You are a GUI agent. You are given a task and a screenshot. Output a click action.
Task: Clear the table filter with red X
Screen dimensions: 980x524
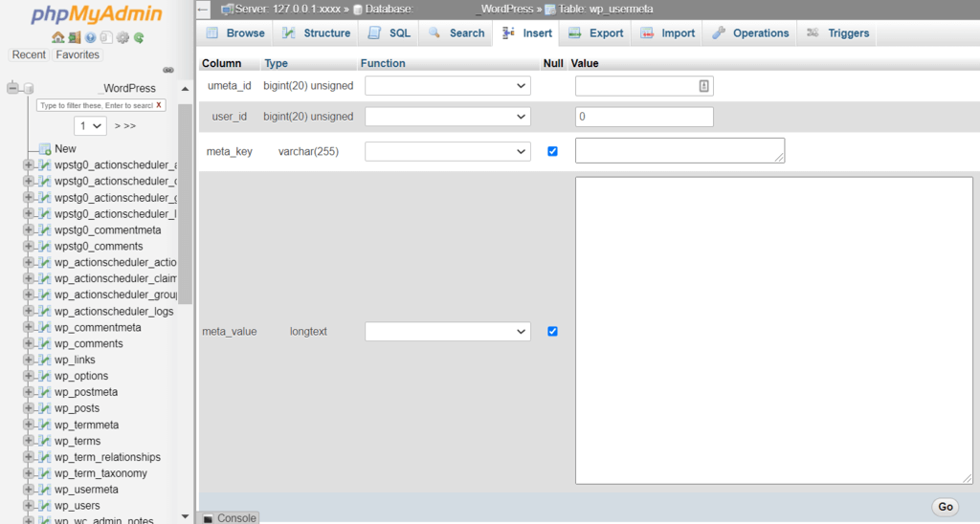click(159, 105)
